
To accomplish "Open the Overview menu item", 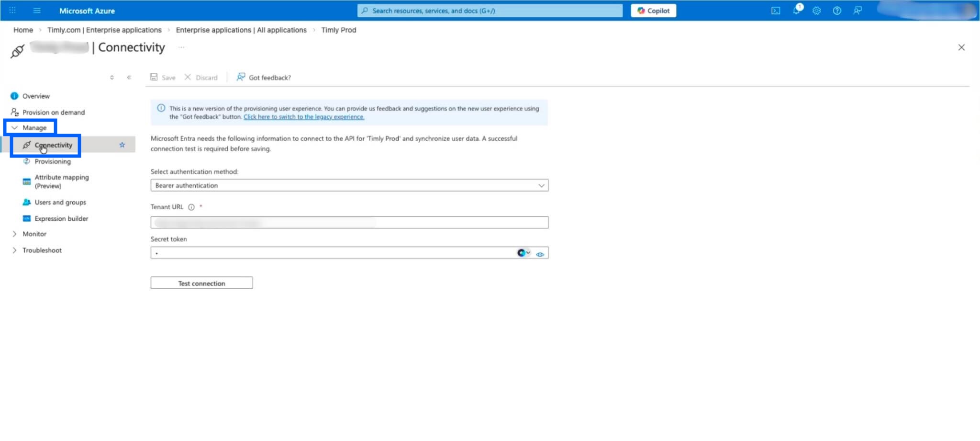I will click(36, 96).
